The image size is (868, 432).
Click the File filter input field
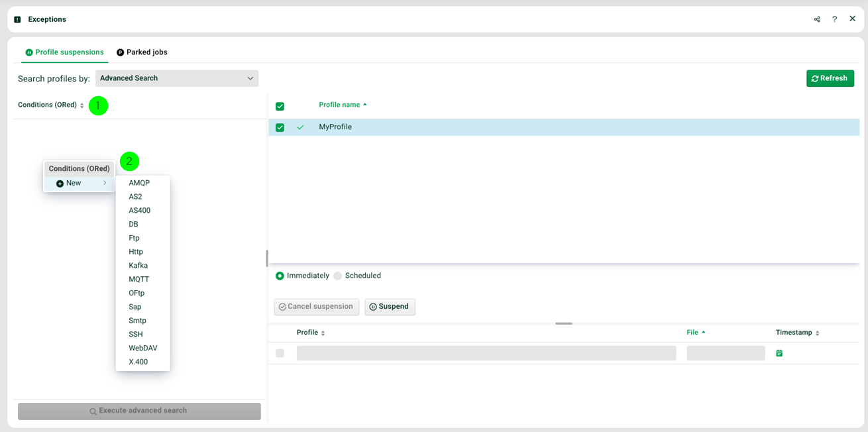coord(726,353)
